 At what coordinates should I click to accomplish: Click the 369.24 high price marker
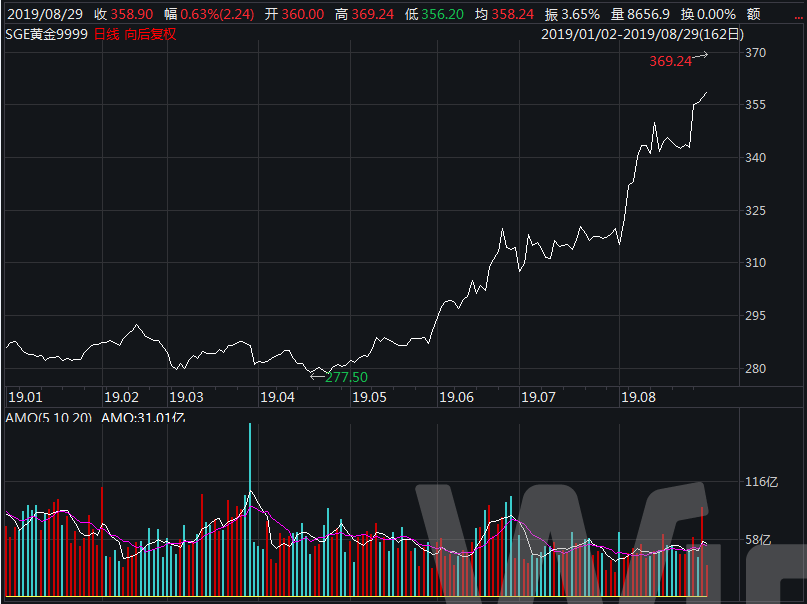click(x=670, y=61)
